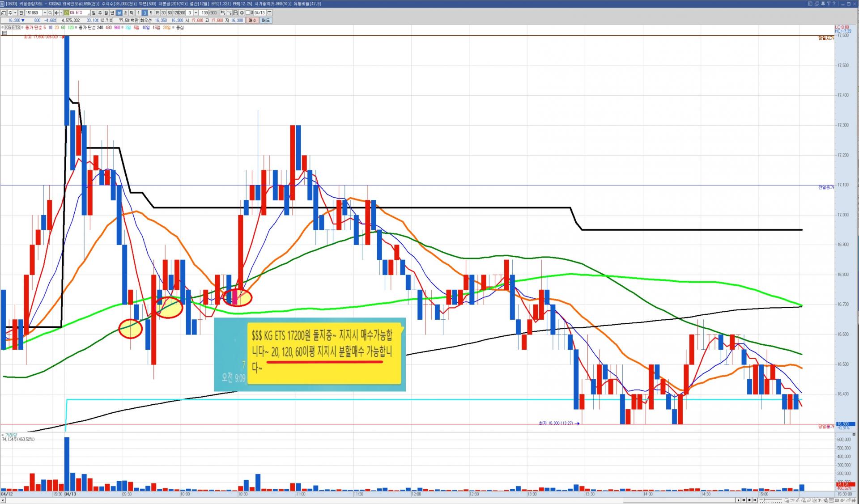Expand the 주 type dropdown arrow

tap(15, 13)
